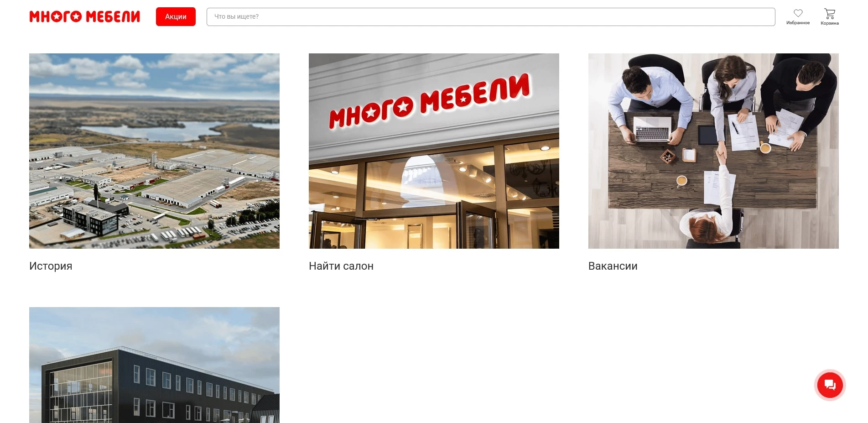Click the МНОГО МЕБЕЛИ wordmark text

coord(84,16)
